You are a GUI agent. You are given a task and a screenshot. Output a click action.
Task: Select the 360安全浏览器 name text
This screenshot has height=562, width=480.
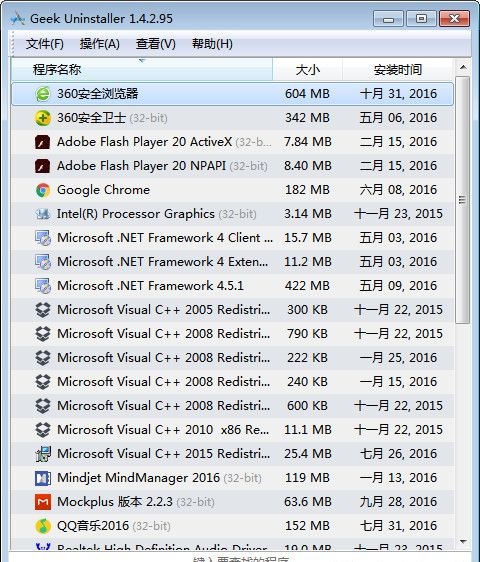98,94
